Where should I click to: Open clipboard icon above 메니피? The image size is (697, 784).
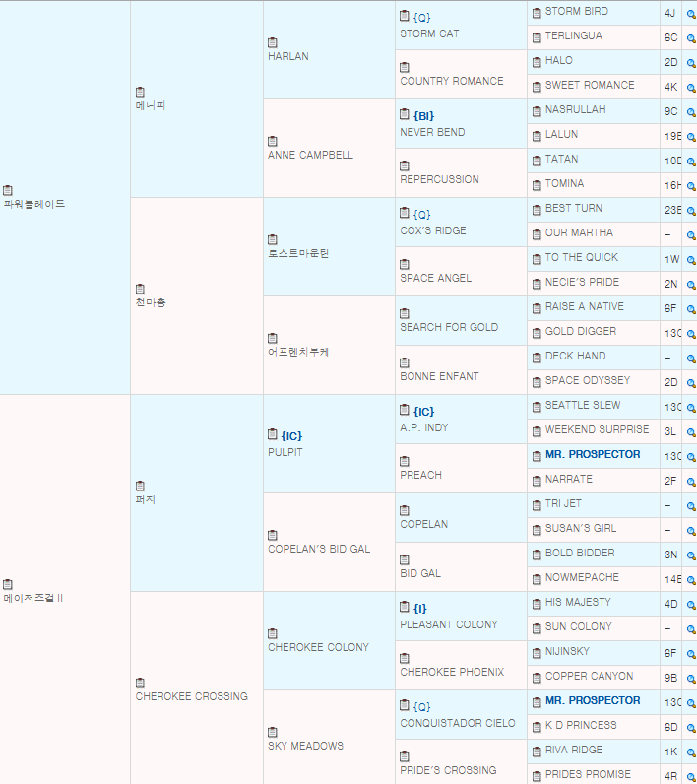click(140, 92)
